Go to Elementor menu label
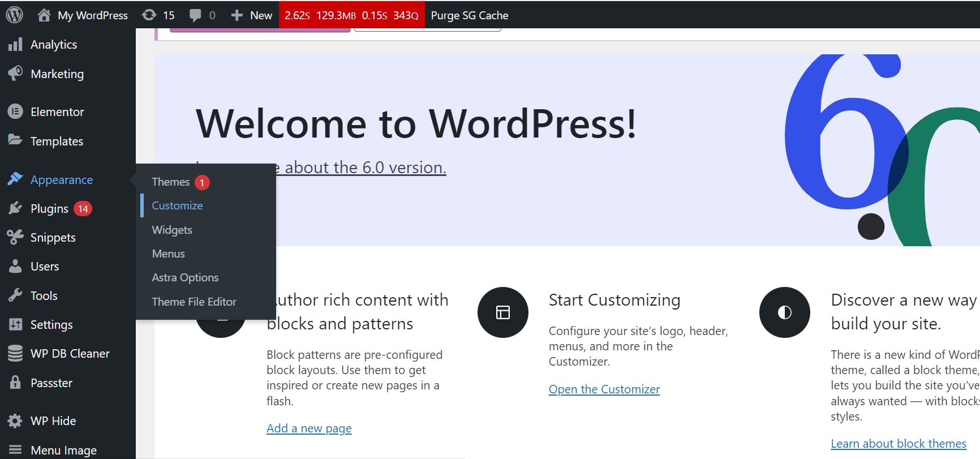 (57, 111)
